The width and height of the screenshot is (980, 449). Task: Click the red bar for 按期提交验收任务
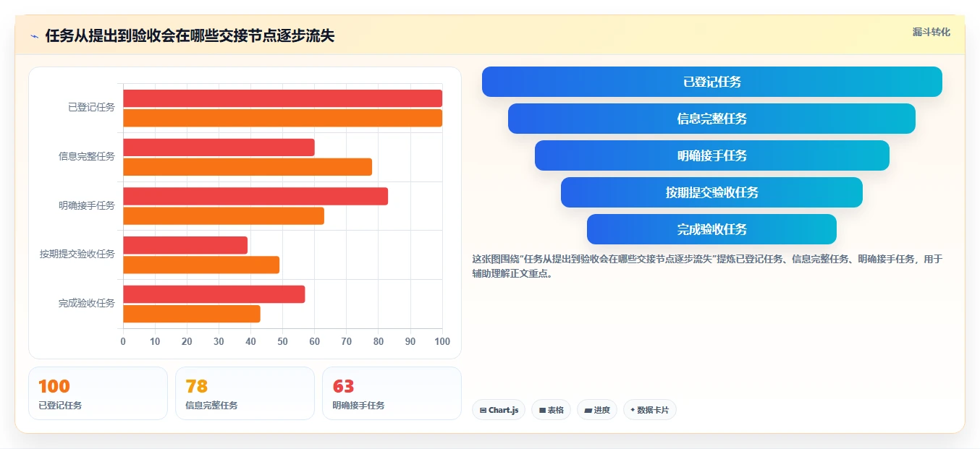point(185,245)
